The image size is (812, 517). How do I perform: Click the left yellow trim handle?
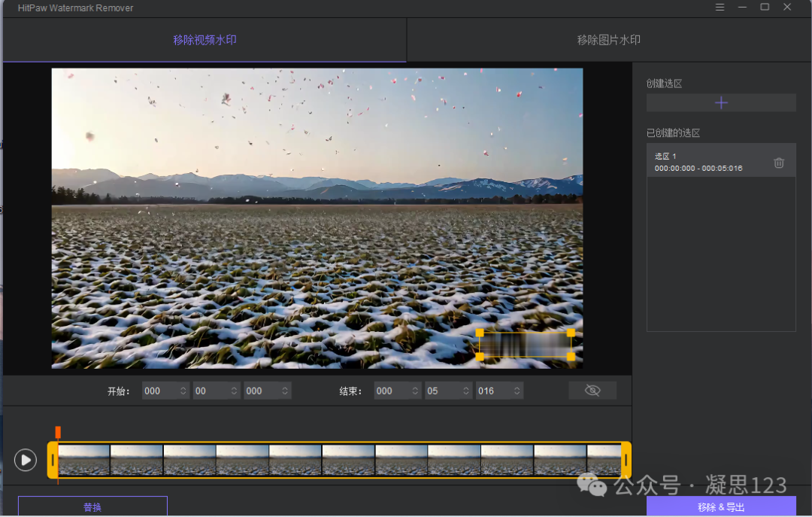pos(53,460)
